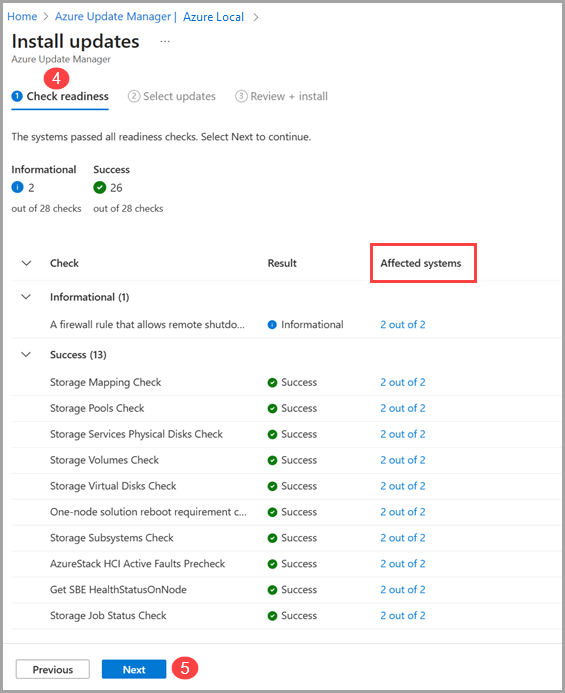This screenshot has height=693, width=565.
Task: Click the firewall rule Informational status icon
Action: (x=272, y=325)
